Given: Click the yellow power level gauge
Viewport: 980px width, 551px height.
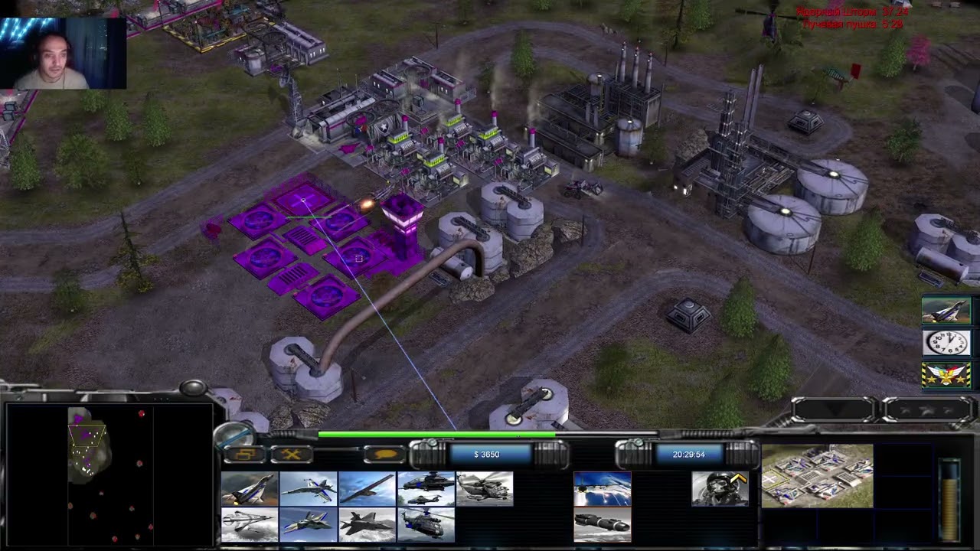Looking at the screenshot, I should coord(949,500).
